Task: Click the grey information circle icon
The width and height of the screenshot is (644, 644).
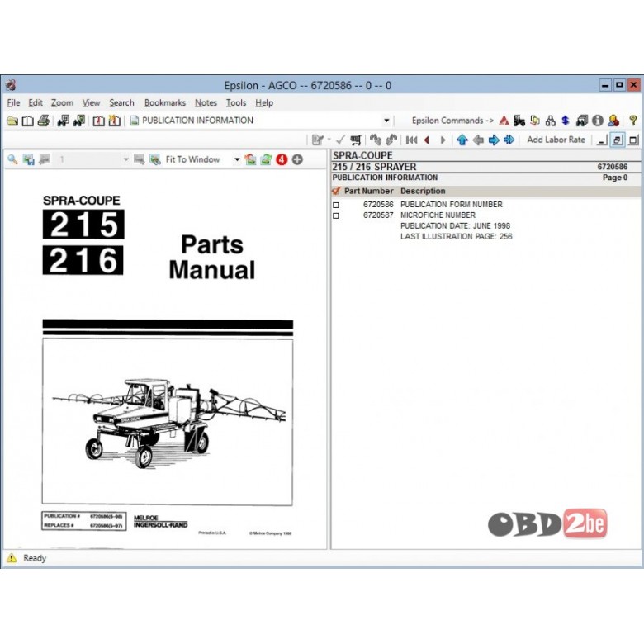Action: 597,121
